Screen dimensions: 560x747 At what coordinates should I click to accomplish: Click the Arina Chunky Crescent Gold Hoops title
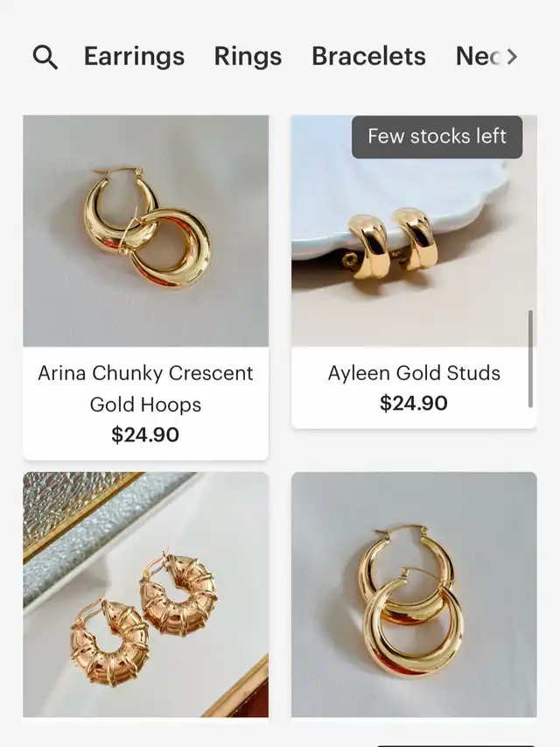pos(145,388)
